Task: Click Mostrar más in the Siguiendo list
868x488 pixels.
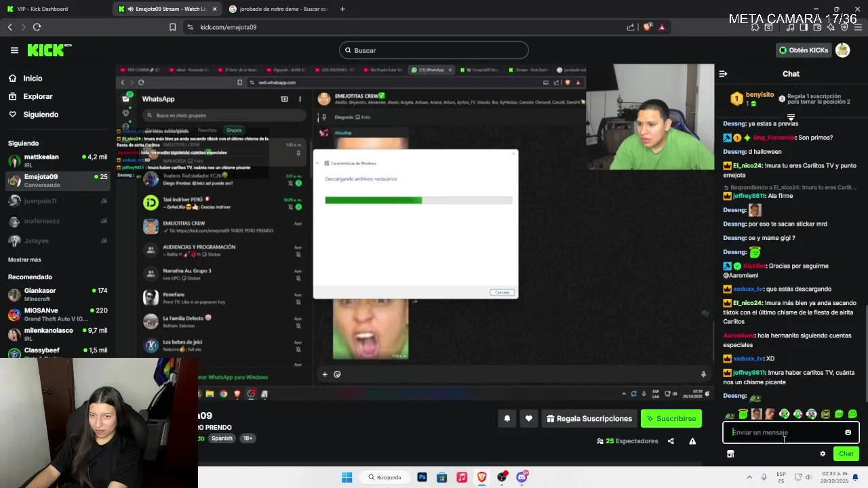Action: (x=24, y=260)
